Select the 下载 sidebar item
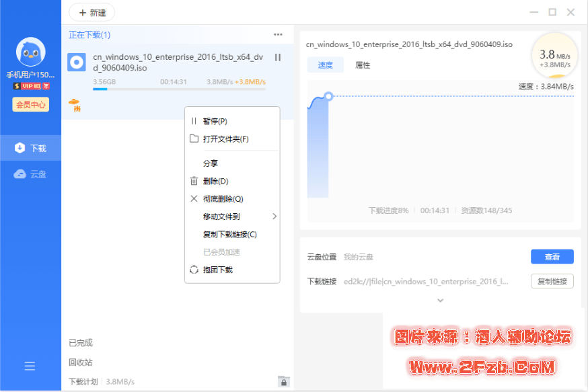This screenshot has height=392, width=588. click(31, 148)
